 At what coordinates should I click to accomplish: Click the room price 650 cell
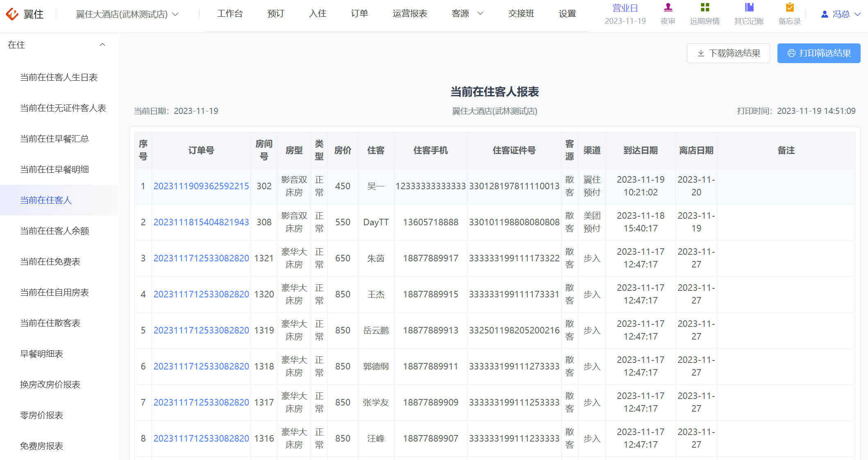click(x=343, y=258)
